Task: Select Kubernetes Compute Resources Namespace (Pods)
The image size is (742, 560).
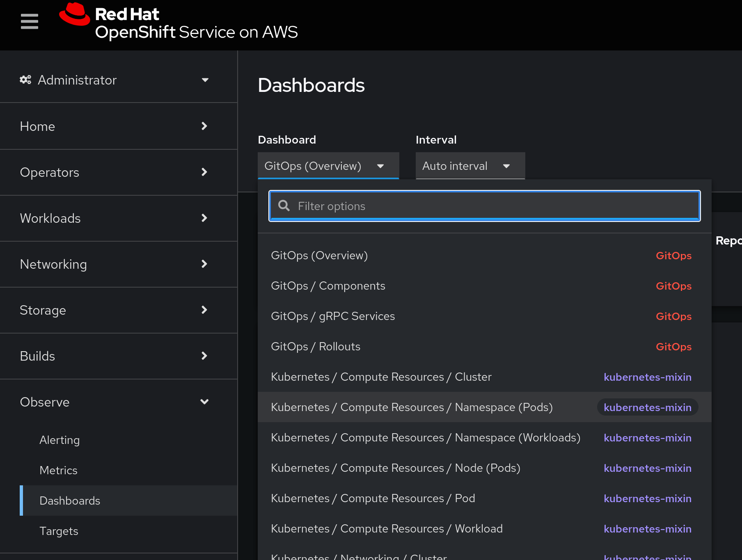Action: click(x=412, y=407)
